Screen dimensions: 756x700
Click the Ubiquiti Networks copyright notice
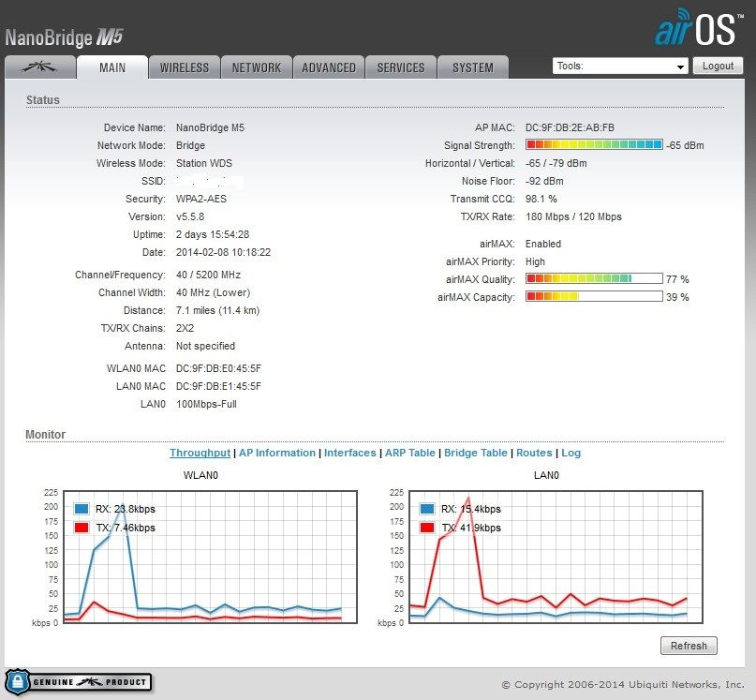(x=622, y=684)
